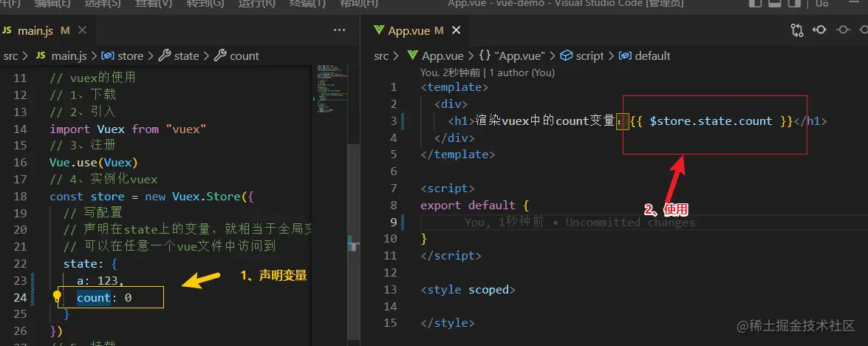The width and height of the screenshot is (868, 346).
Task: Click the '// vuex的使用' comment line
Action: tap(92, 78)
